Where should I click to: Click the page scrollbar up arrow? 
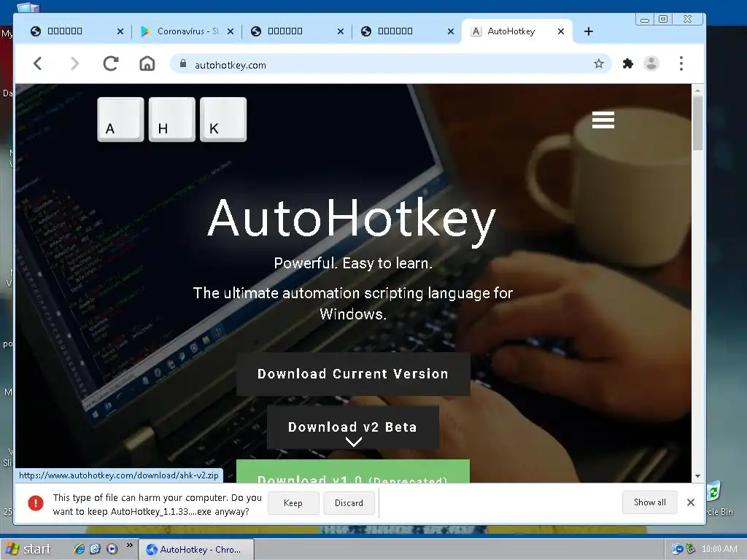tap(697, 90)
